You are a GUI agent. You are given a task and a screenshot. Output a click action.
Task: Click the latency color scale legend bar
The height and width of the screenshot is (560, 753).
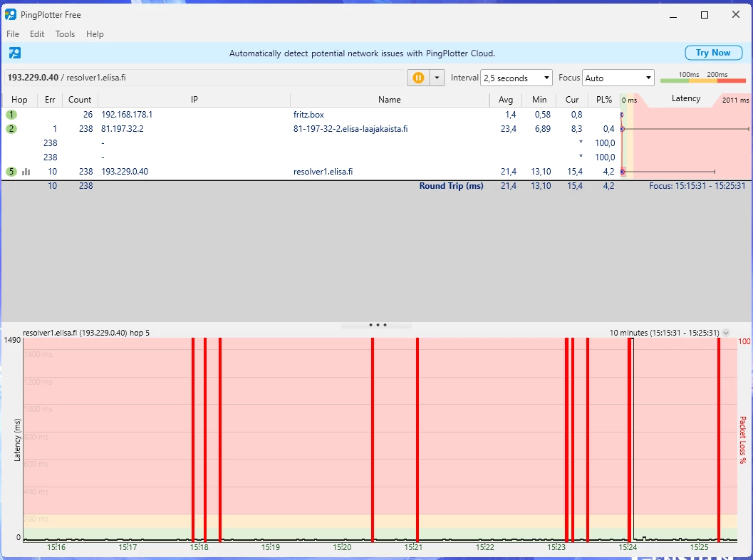click(702, 81)
